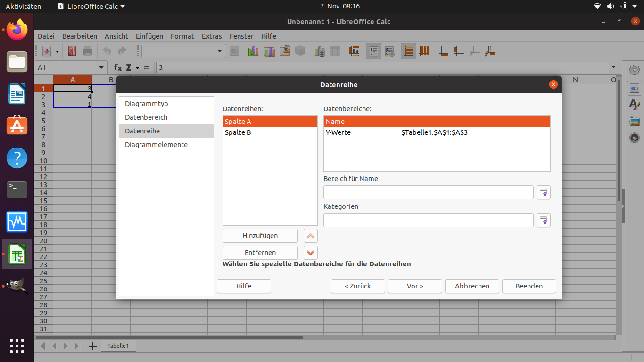The width and height of the screenshot is (644, 362).
Task: Click the Format Selection icon
Action: coord(234,51)
